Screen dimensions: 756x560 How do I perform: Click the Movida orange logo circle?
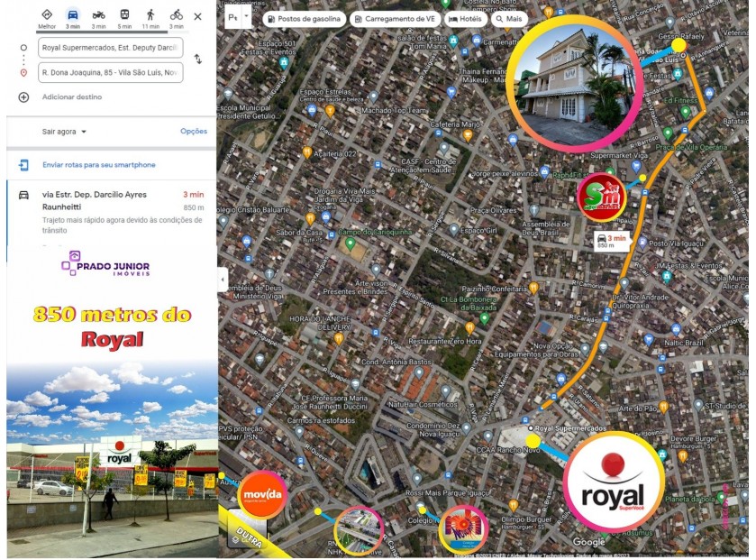click(262, 494)
